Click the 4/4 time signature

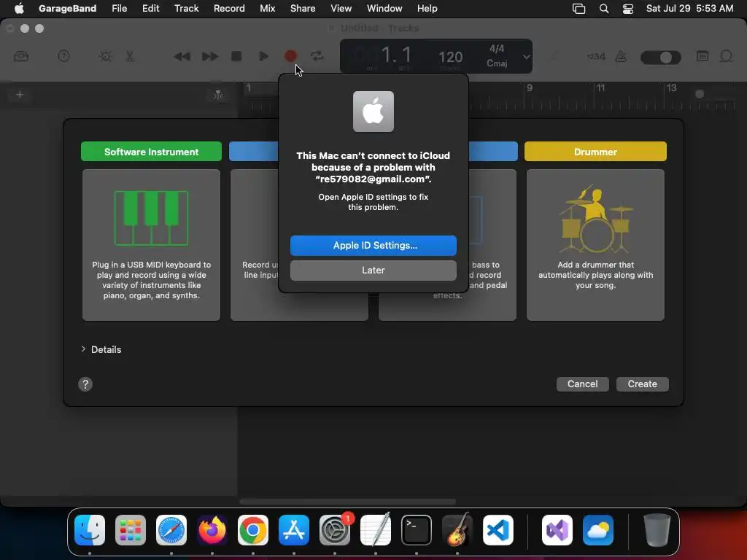(x=497, y=49)
